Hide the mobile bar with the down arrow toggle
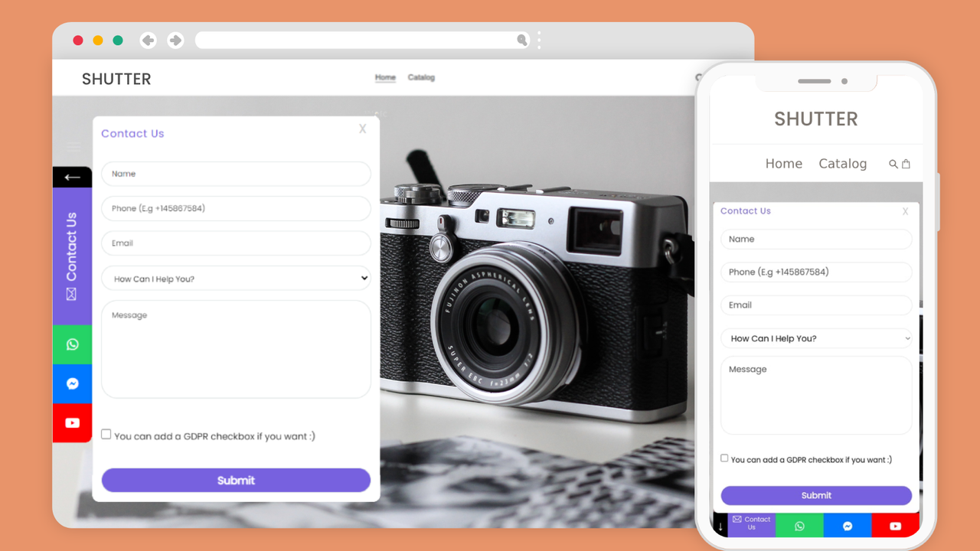This screenshot has height=551, width=980. (x=719, y=526)
